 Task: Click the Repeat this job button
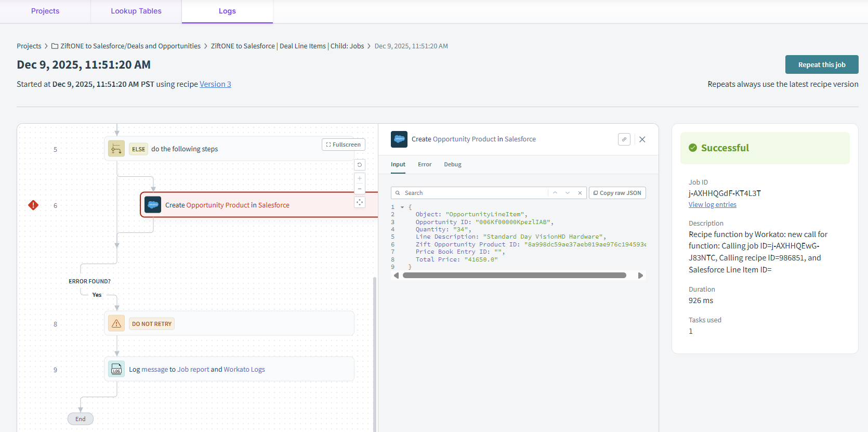(821, 64)
